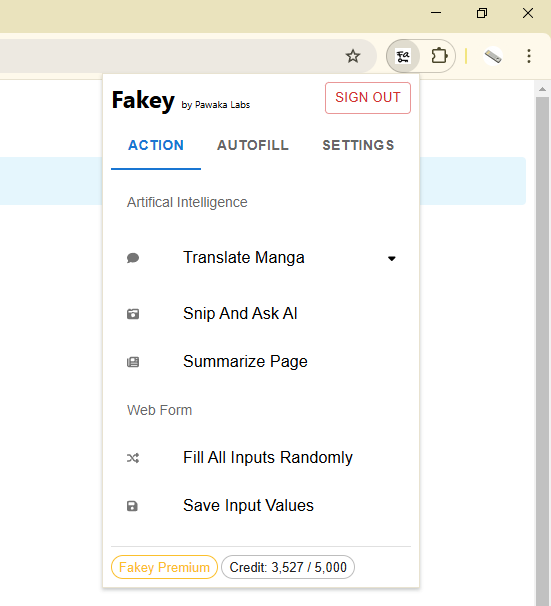This screenshot has width=551, height=606.
Task: Restore down the browser window
Action: pos(482,13)
